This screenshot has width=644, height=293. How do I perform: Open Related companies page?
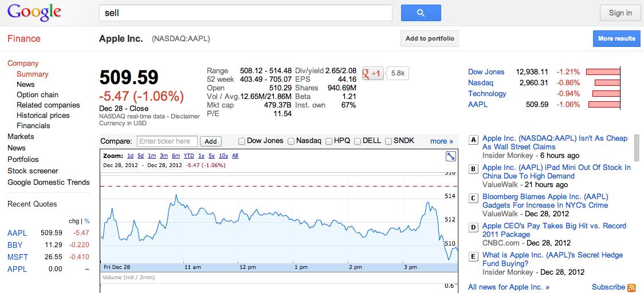click(x=48, y=105)
